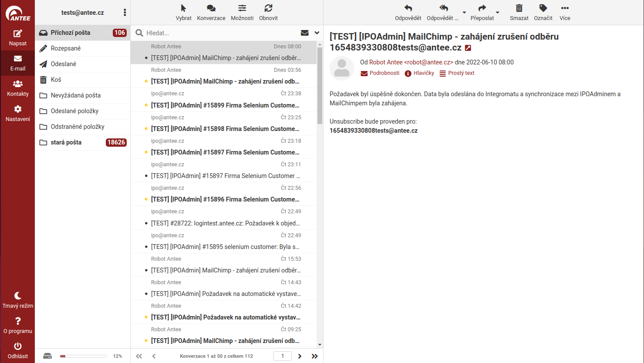This screenshot has width=644, height=363.
Task: Toggle the Konverzace threads view
Action: point(211,8)
